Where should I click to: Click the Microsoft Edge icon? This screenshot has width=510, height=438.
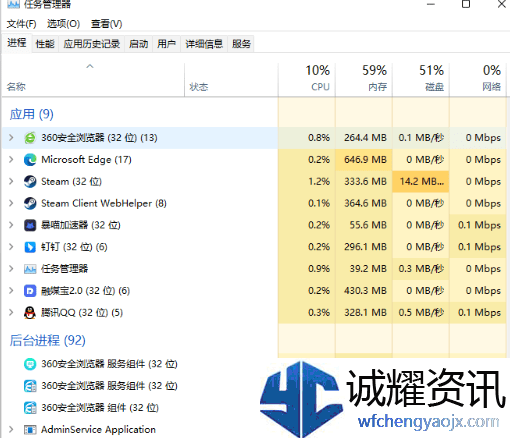point(30,160)
